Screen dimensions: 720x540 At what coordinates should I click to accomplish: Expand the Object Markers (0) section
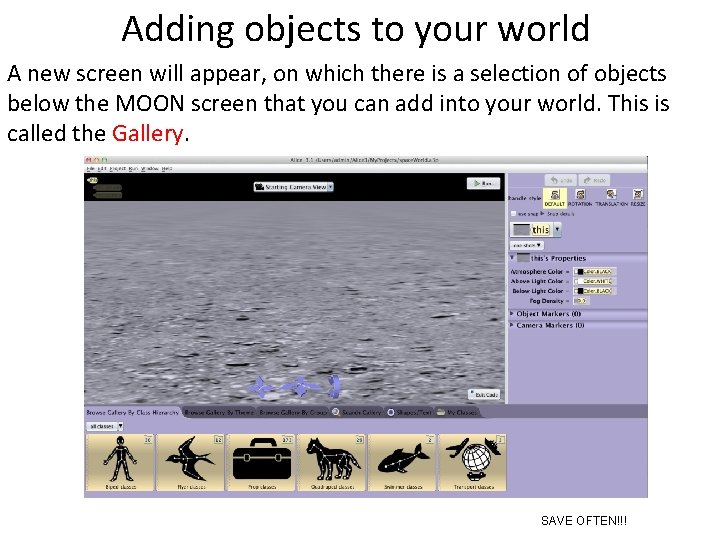(x=512, y=314)
